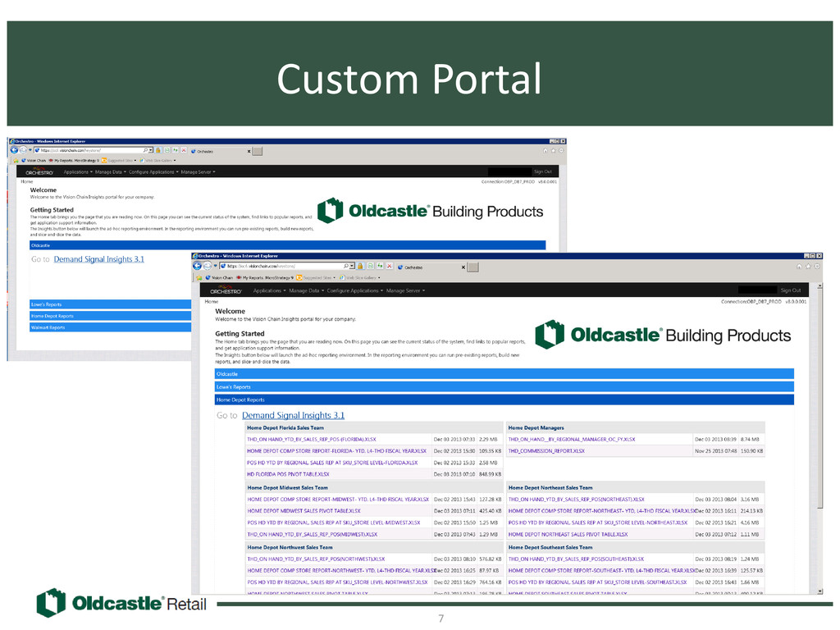Click Home icon in rear window corner
The image size is (840, 630).
coord(546,151)
